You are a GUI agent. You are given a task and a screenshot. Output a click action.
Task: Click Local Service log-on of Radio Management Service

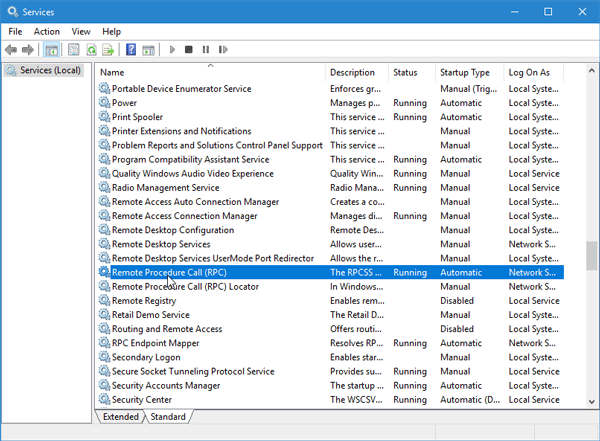(534, 188)
